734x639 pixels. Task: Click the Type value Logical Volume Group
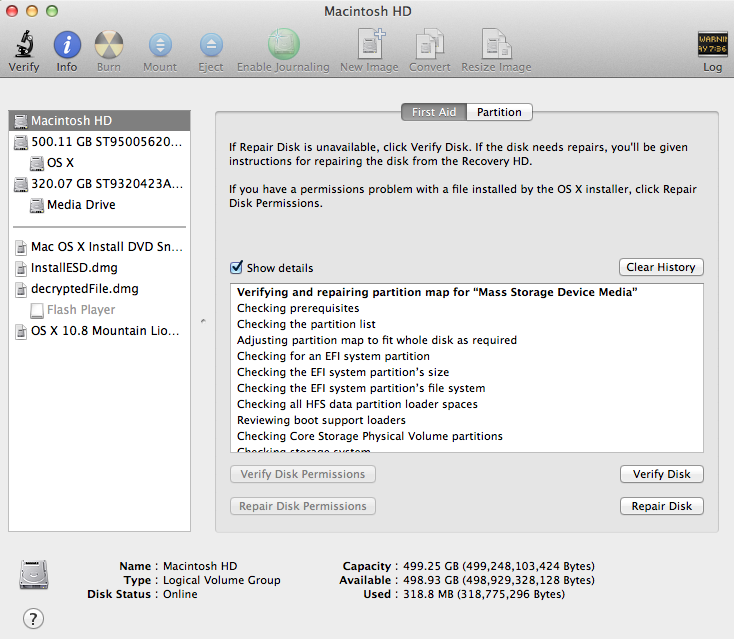[221, 580]
